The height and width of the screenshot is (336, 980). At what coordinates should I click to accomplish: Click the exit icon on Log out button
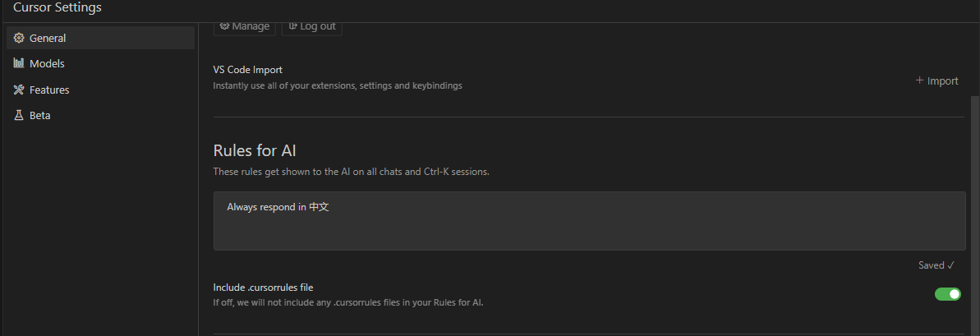[292, 26]
